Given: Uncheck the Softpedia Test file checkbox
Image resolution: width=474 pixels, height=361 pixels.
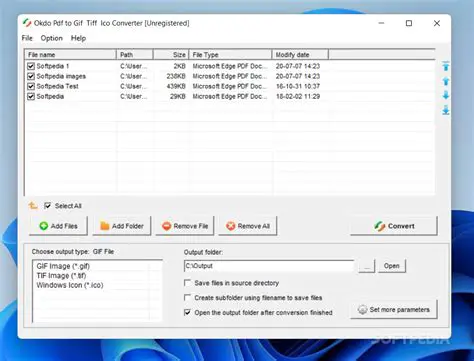Looking at the screenshot, I should click(31, 86).
